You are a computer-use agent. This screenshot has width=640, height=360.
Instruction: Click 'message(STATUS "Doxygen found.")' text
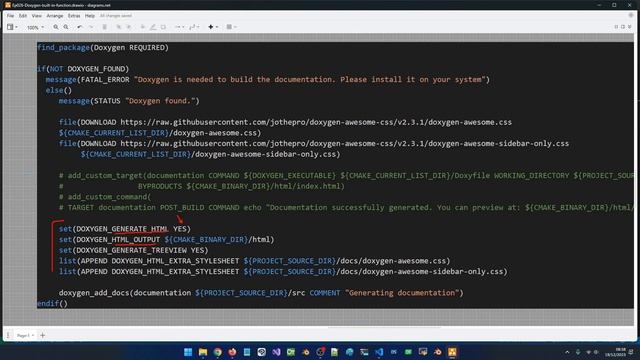[x=129, y=101]
